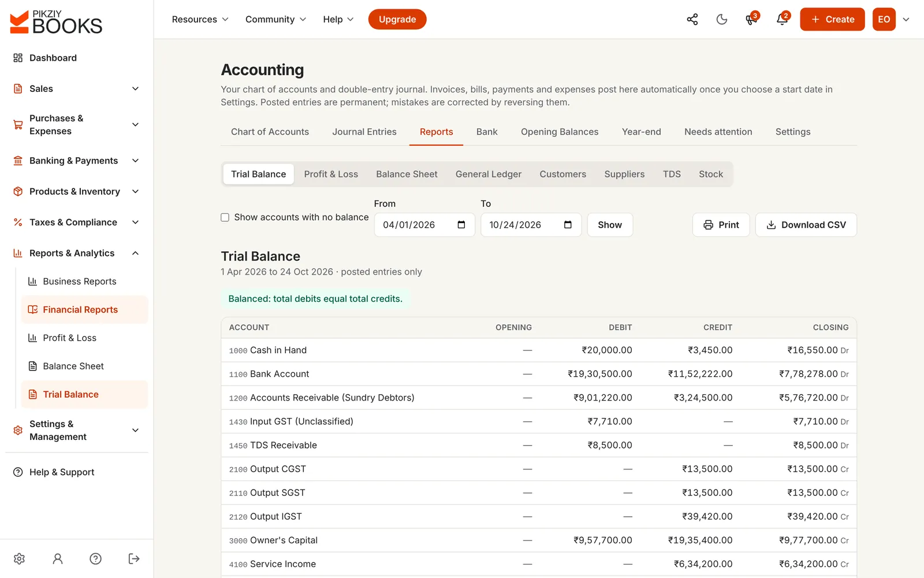
Task: Open calendar picker in To date field
Action: click(x=568, y=225)
